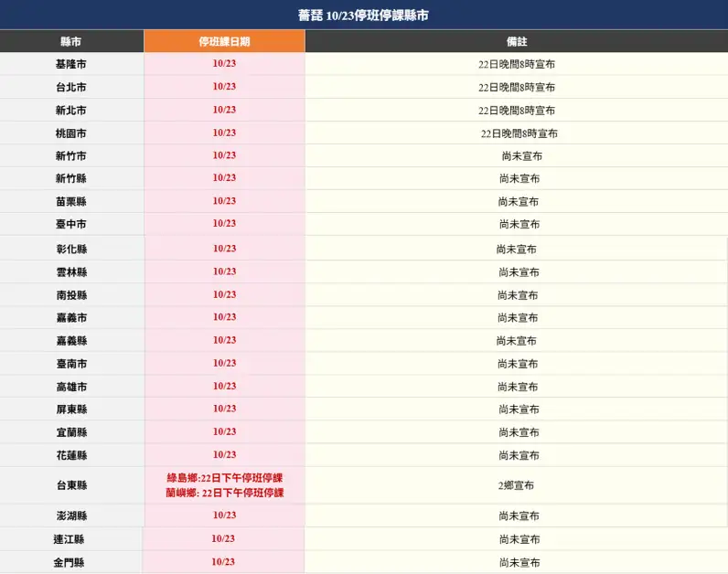Viewport: 728px width, 574px height.
Task: Click the 10/23 date for 臺中市
Action: 224,223
